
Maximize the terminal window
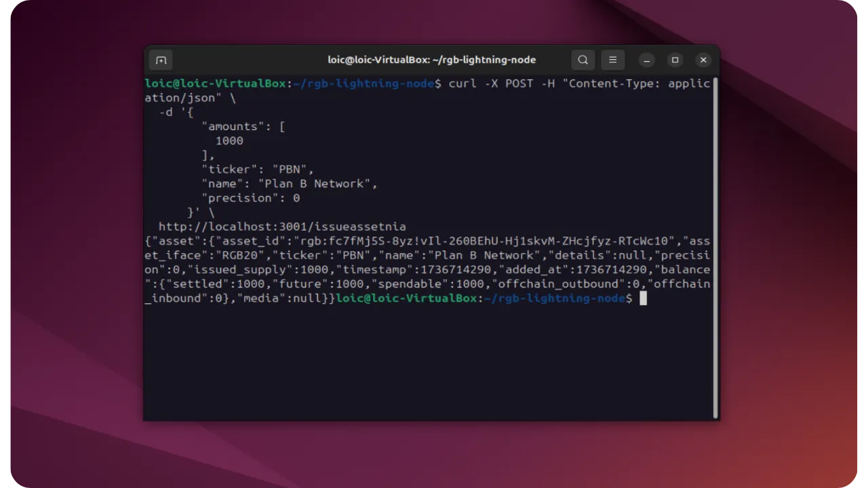pos(675,60)
